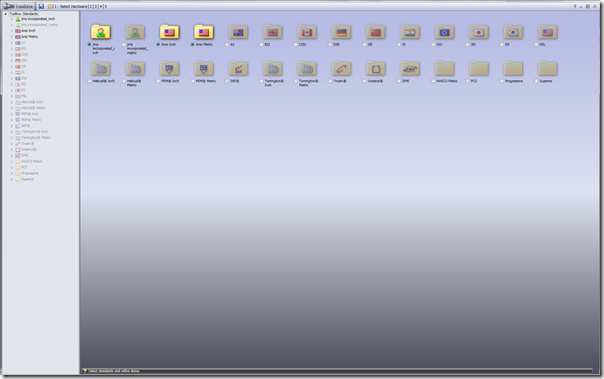Image resolution: width=604 pixels, height=379 pixels.
Task: Select PCS in the tree
Action: coord(24,167)
